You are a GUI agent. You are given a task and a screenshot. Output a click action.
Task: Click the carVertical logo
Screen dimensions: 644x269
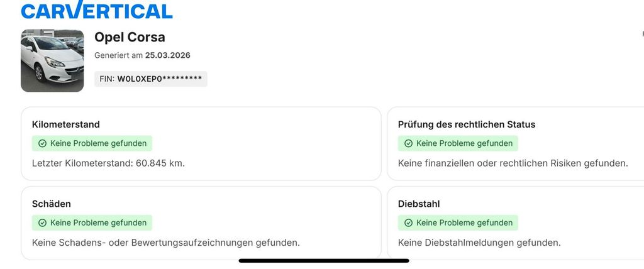click(96, 11)
